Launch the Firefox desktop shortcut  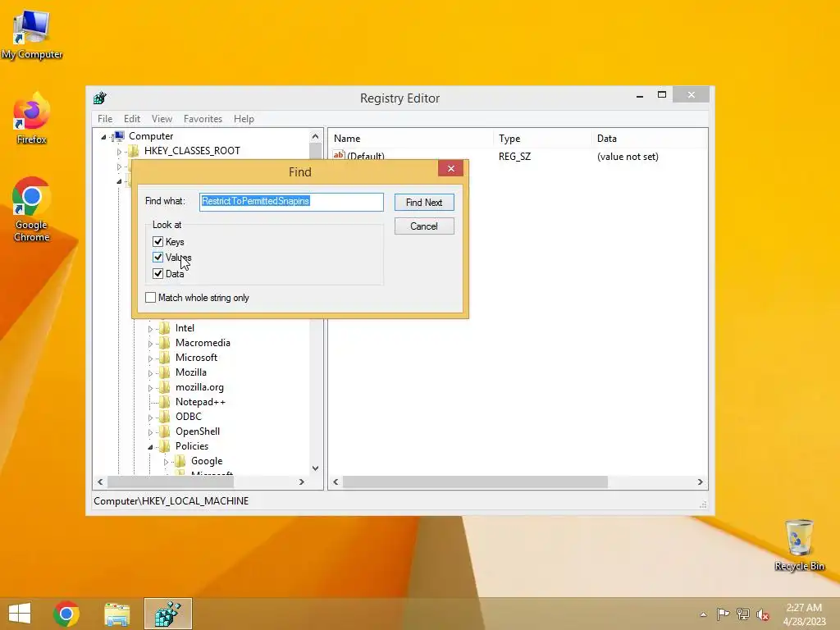(32, 118)
